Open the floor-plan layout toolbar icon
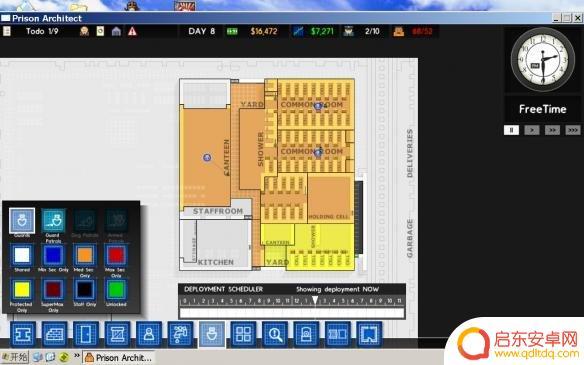 point(338,334)
